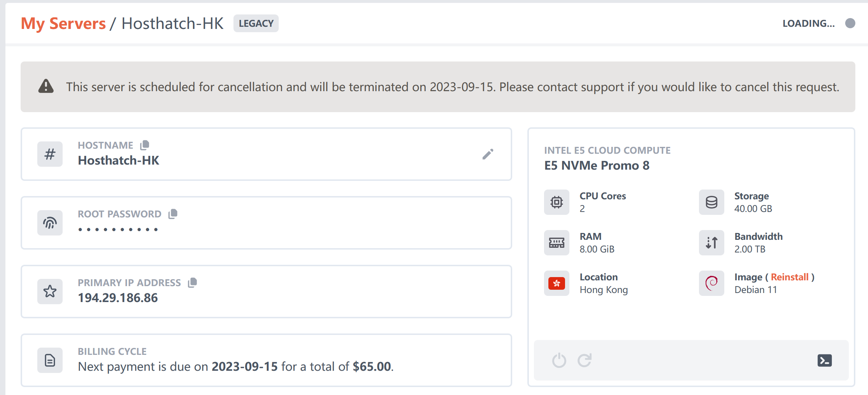Screen dimensions: 868x395
Task: Click the Storage database icon
Action: coord(711,202)
